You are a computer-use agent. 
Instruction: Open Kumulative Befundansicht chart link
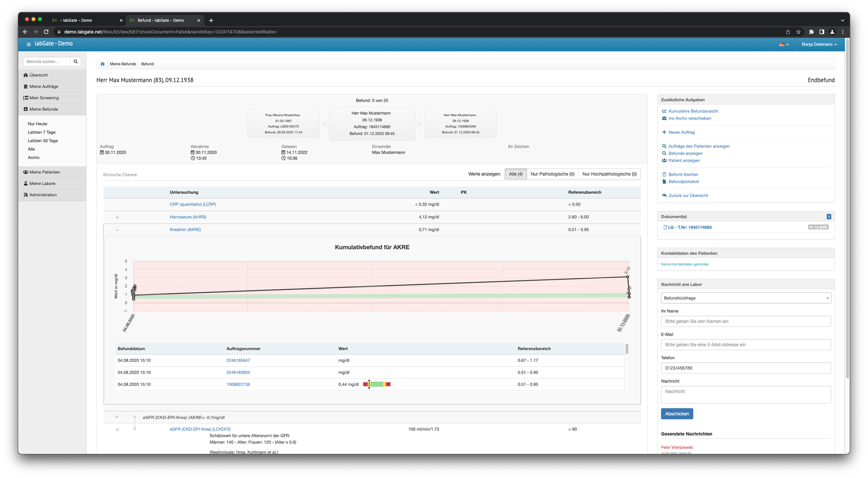click(x=693, y=111)
